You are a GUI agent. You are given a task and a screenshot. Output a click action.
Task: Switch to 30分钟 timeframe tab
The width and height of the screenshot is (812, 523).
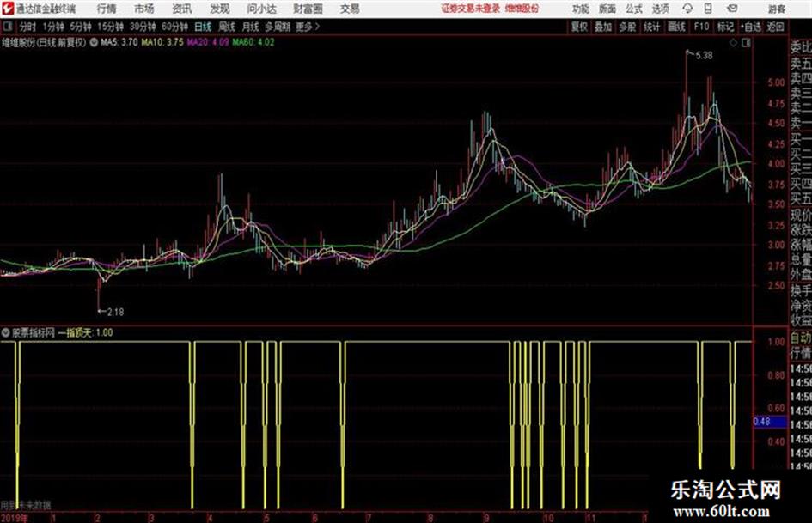pos(143,27)
